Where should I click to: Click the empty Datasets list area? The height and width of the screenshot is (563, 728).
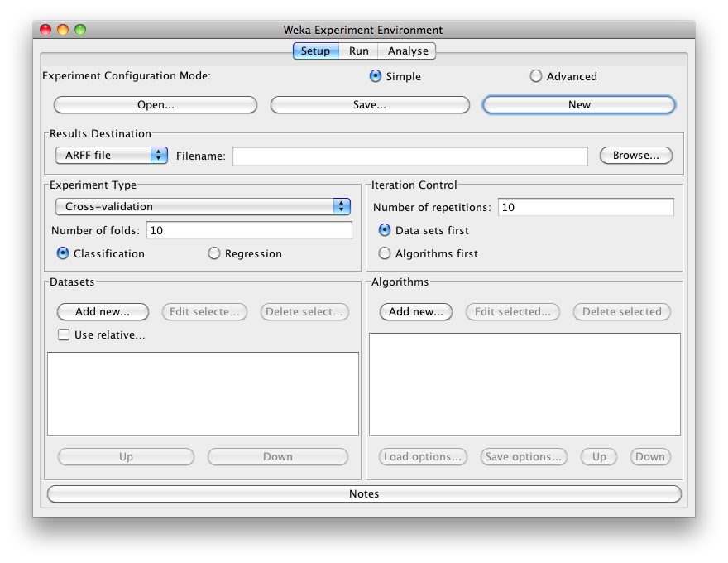[203, 394]
